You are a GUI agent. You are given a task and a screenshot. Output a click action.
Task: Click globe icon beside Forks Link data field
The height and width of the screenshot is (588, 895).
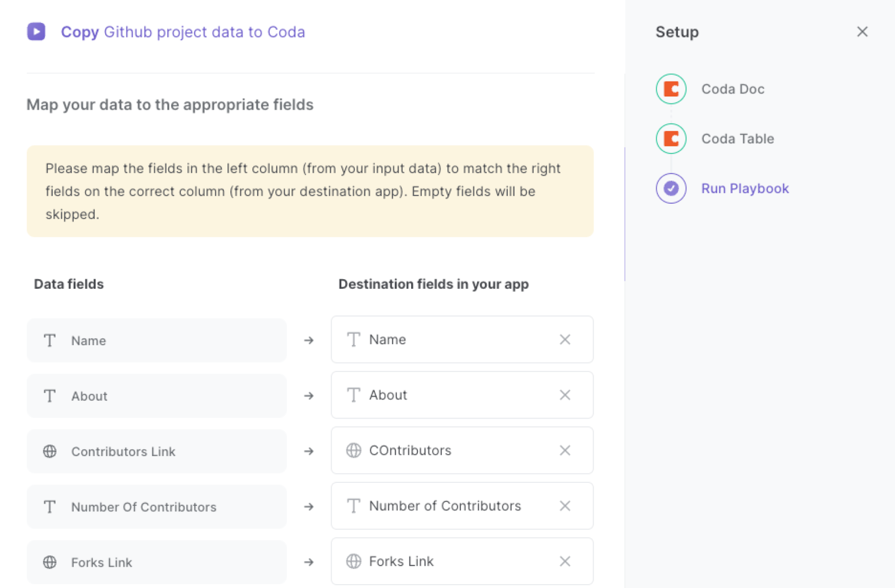(50, 562)
